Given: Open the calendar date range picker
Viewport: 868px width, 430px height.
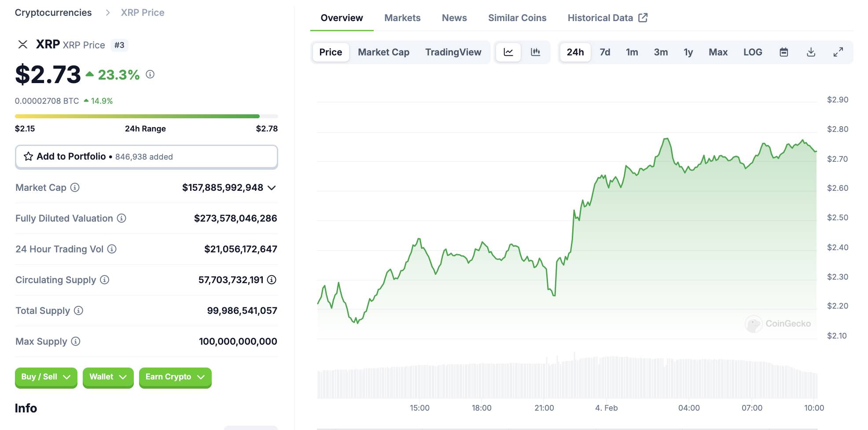Looking at the screenshot, I should tap(783, 52).
